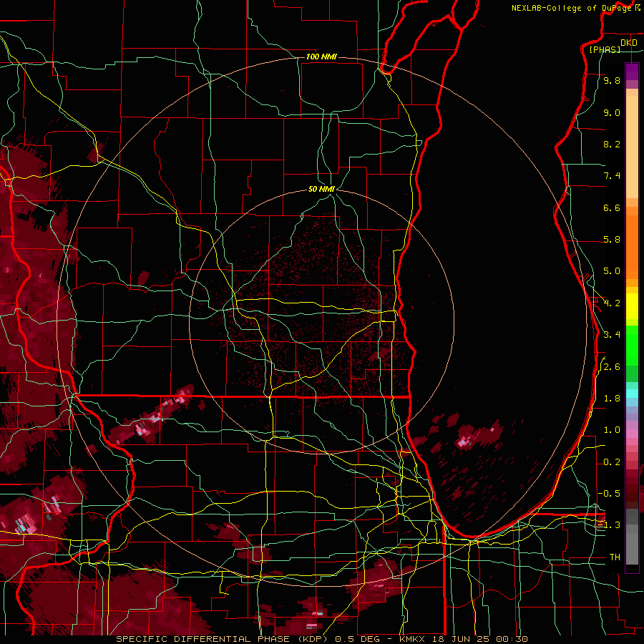The height and width of the screenshot is (644, 644).
Task: Select the bright green color bar segment
Action: click(632, 346)
